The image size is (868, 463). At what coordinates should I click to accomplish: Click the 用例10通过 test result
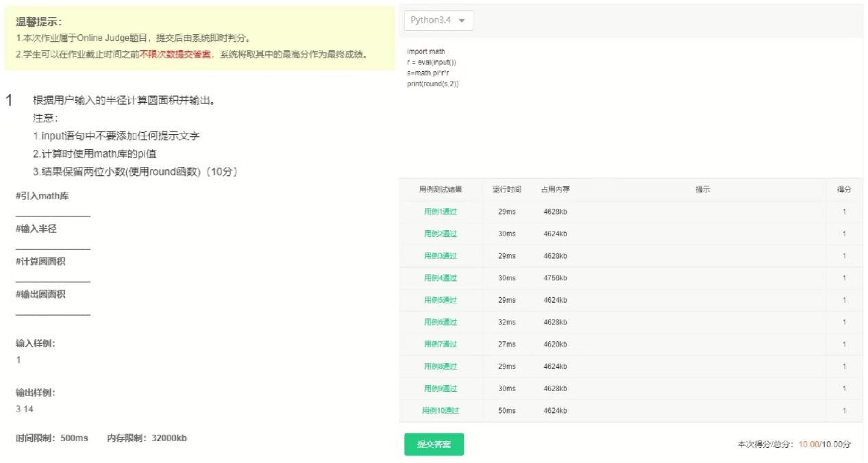(440, 410)
